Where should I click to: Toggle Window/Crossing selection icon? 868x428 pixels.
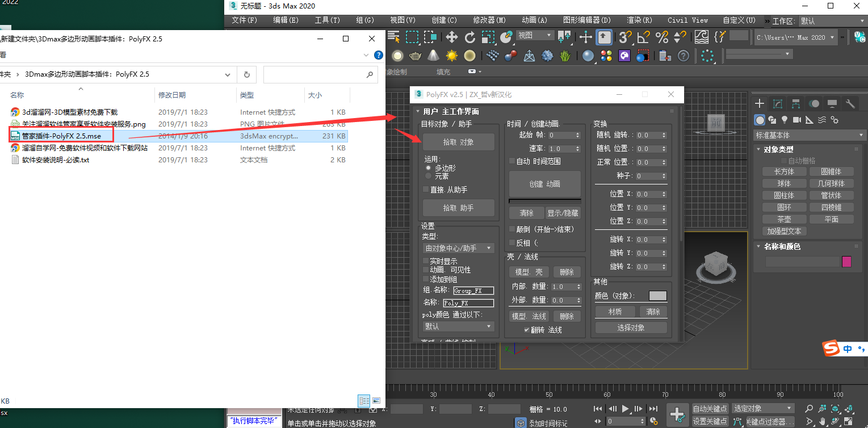[x=430, y=37]
